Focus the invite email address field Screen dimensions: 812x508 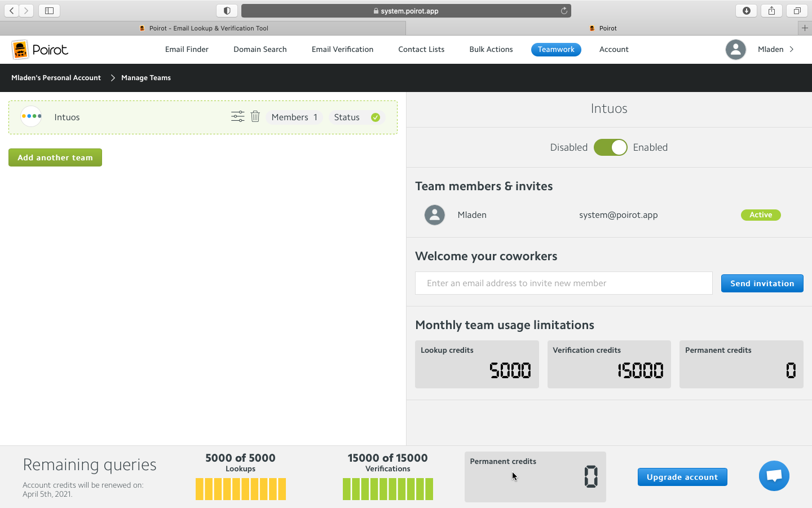(x=564, y=283)
